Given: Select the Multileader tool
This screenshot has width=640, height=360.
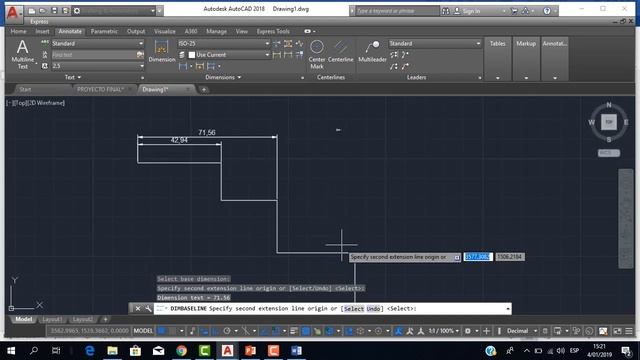Looking at the screenshot, I should (372, 51).
